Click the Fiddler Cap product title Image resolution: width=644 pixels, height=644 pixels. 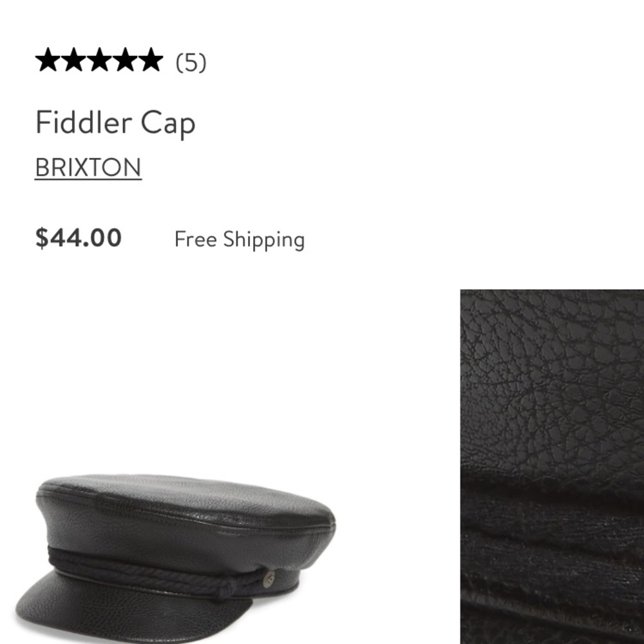[x=116, y=122]
